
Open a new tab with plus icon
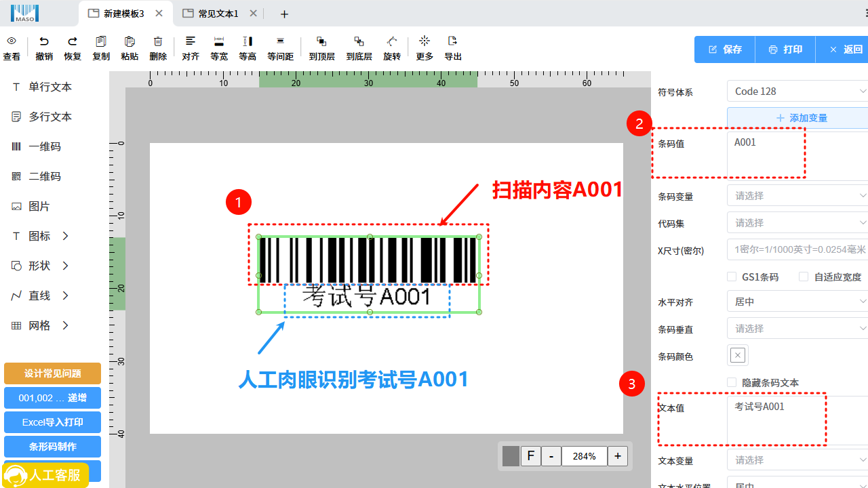tap(284, 14)
